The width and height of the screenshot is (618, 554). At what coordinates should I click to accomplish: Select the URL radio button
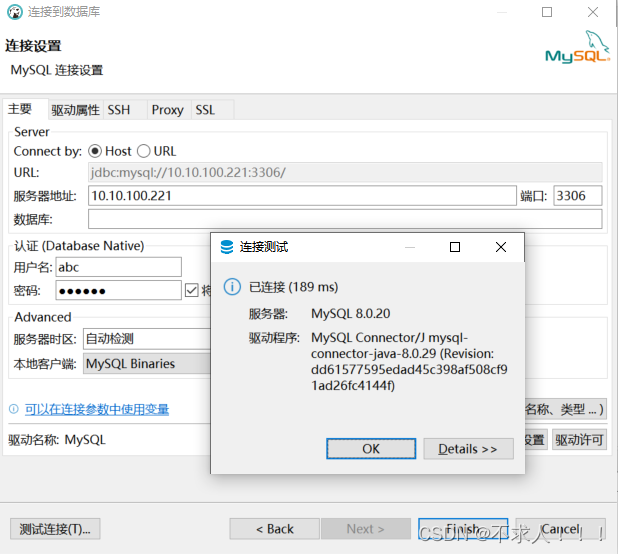coord(143,151)
